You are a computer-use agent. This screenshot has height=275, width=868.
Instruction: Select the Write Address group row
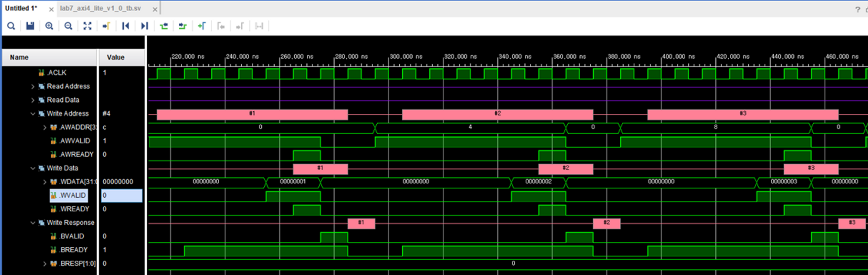coord(68,113)
